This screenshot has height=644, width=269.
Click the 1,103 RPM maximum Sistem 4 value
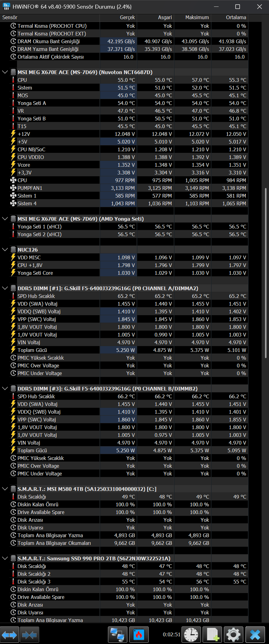(197, 203)
